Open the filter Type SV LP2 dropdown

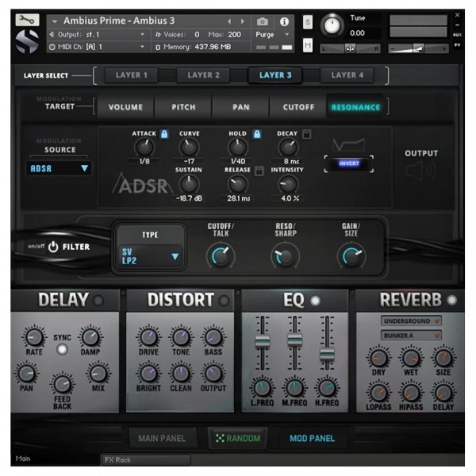click(150, 256)
